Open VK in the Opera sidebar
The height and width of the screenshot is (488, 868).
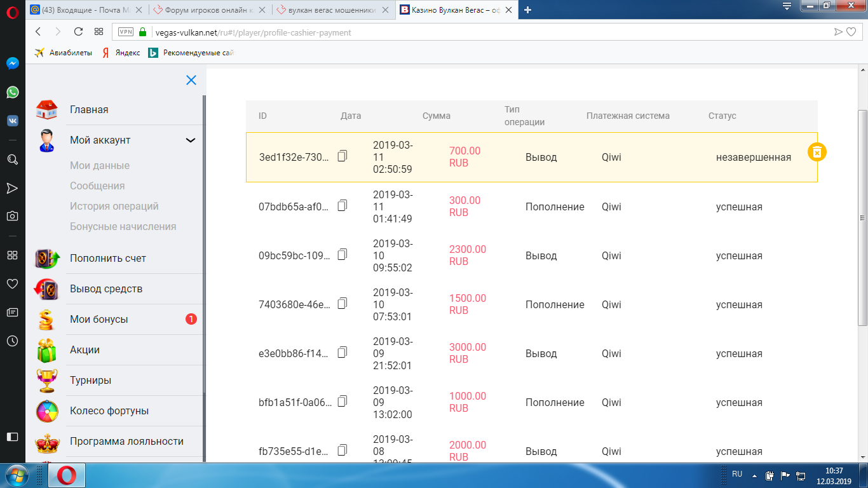(13, 121)
